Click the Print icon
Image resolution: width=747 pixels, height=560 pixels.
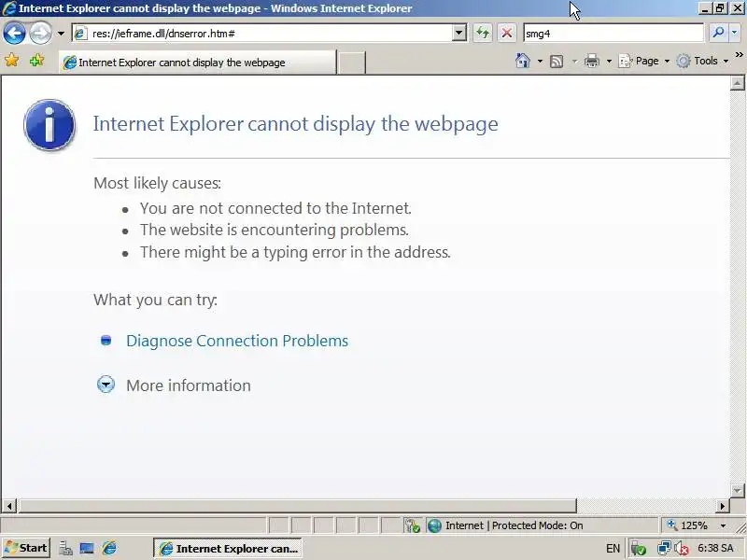(x=592, y=61)
